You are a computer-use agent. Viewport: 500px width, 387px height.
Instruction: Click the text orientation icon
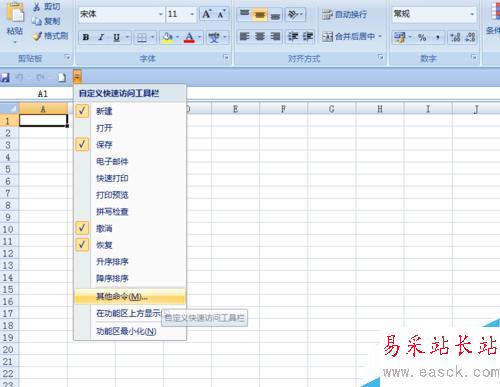(293, 14)
